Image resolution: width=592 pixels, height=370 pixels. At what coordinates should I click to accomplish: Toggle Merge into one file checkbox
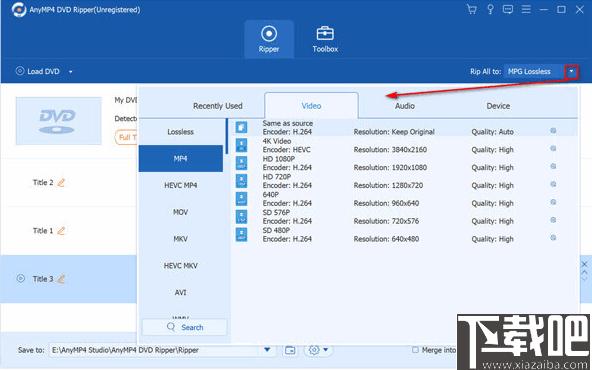coord(415,350)
